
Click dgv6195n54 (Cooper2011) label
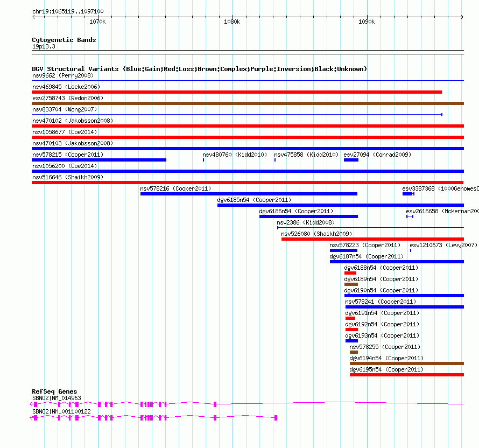(386, 369)
